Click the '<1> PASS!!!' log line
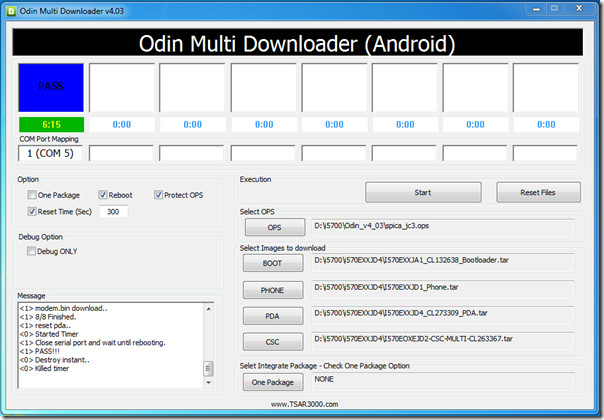 40,351
